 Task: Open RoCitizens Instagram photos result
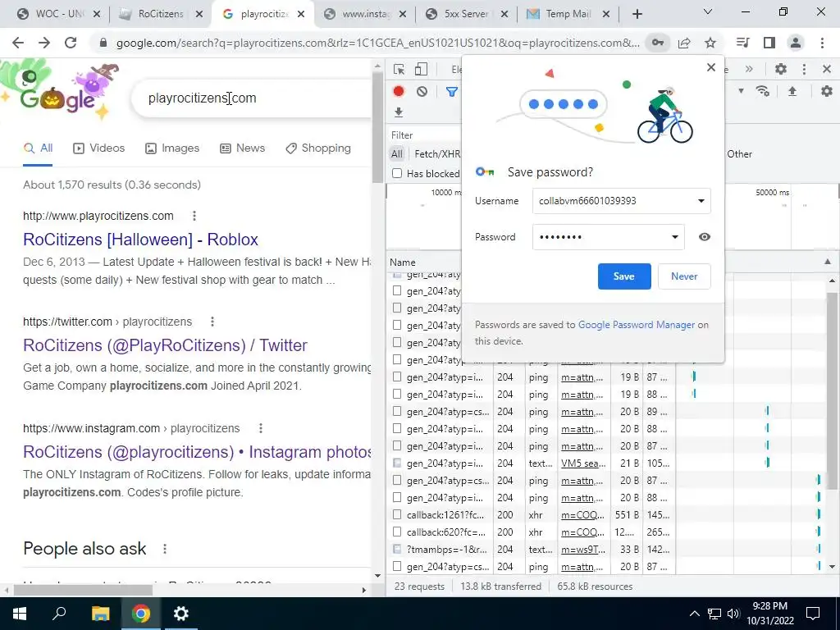(197, 452)
